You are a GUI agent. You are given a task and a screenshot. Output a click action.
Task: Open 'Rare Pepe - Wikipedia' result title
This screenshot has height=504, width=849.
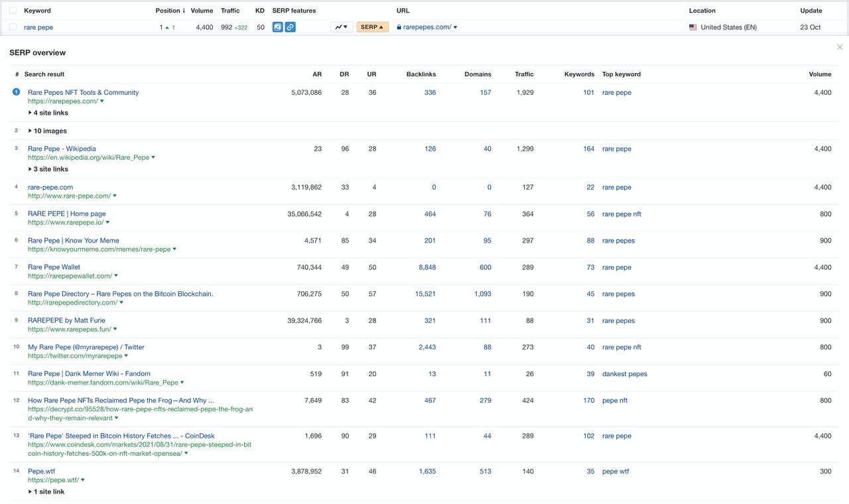click(62, 149)
